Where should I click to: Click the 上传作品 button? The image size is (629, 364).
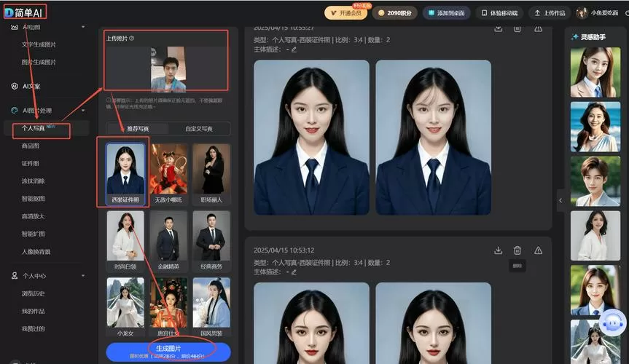550,13
